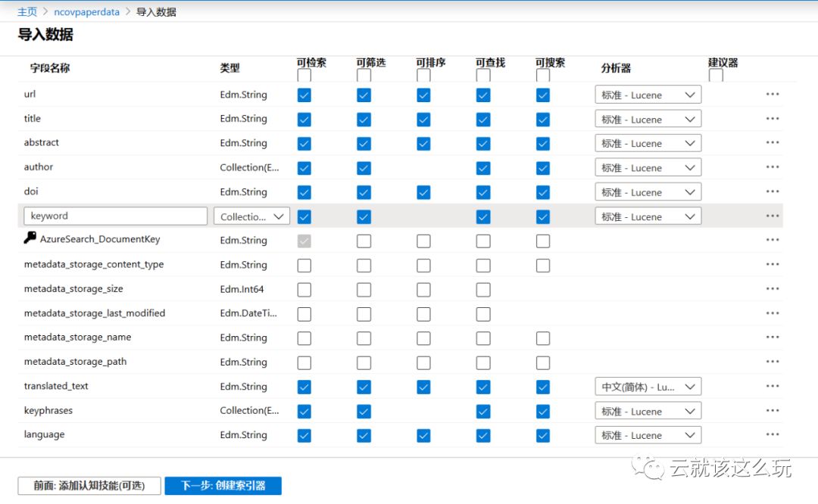Open ellipsis menu for keyphrases row

tap(772, 411)
